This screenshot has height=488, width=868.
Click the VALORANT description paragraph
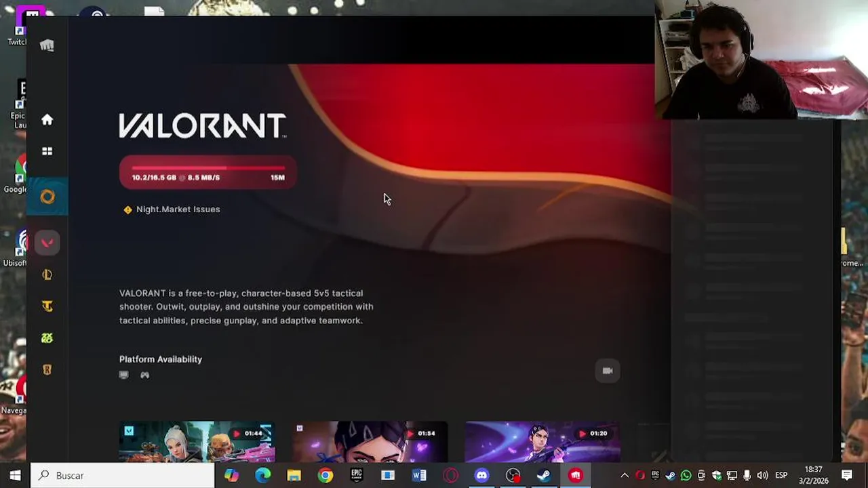[x=246, y=307]
